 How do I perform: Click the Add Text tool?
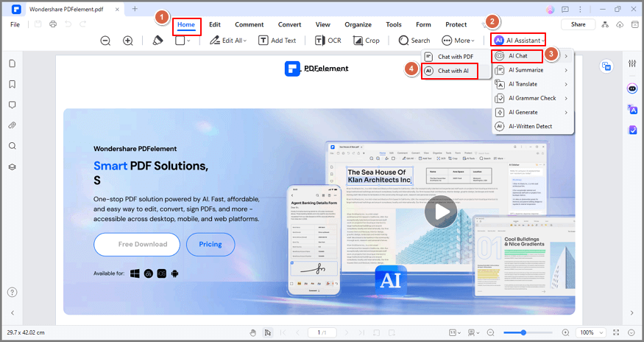277,41
